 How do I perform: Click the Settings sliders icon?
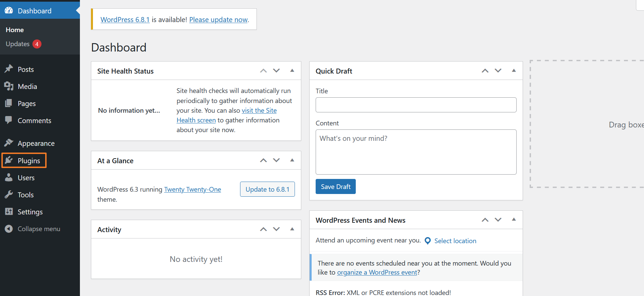[x=9, y=211]
